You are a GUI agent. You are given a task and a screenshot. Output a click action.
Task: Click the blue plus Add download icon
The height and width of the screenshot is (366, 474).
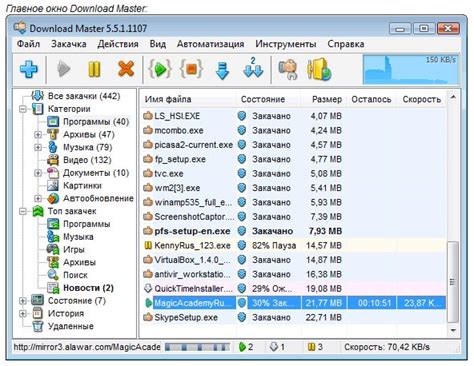[29, 69]
